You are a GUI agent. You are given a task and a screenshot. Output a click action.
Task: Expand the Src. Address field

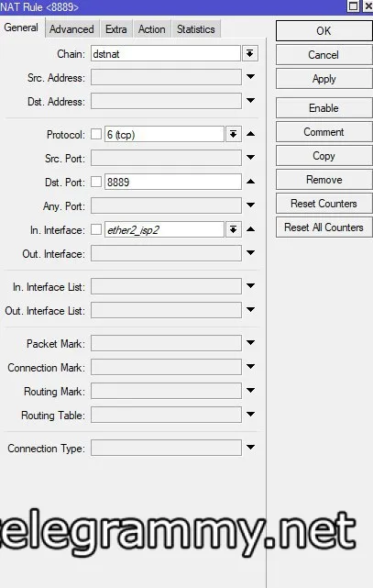pos(250,77)
